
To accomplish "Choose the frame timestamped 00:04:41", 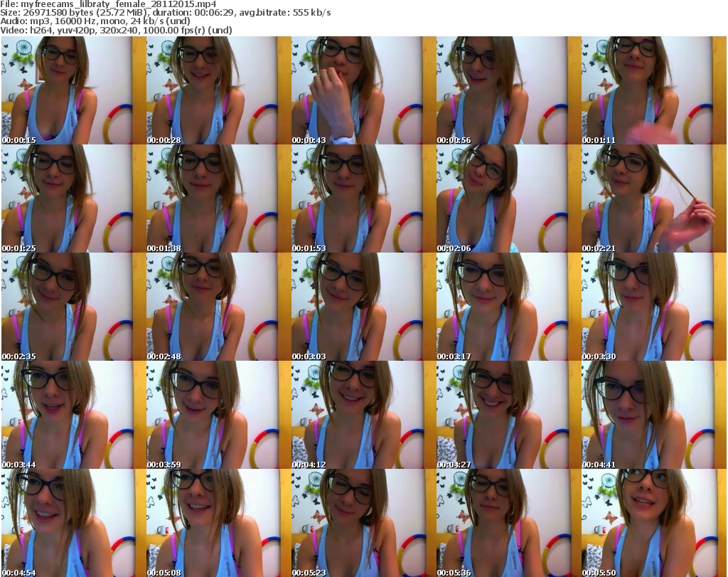I will click(654, 415).
